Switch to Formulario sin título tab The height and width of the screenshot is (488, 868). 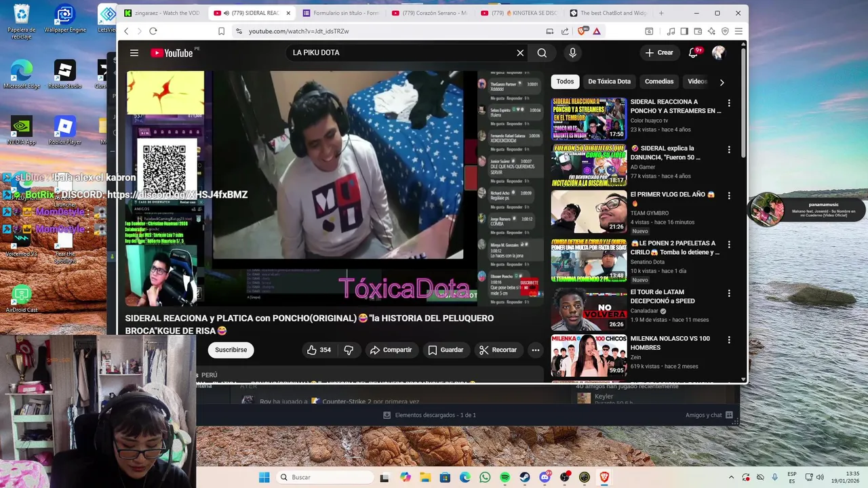click(x=341, y=13)
